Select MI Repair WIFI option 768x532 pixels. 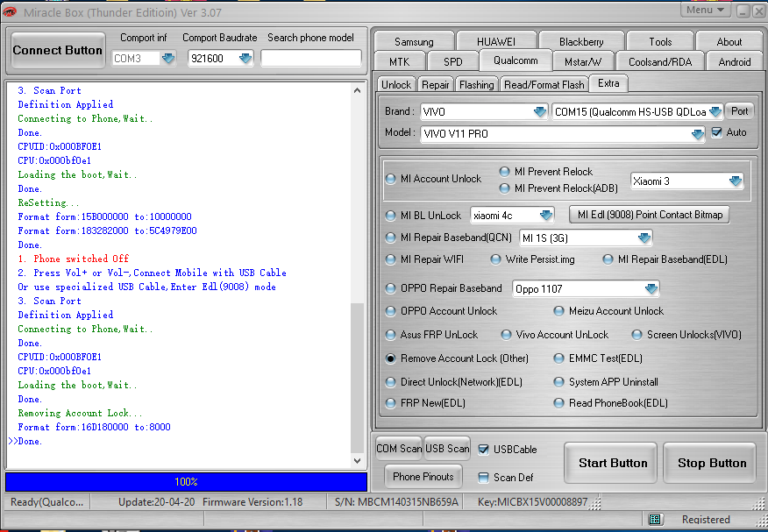[390, 259]
